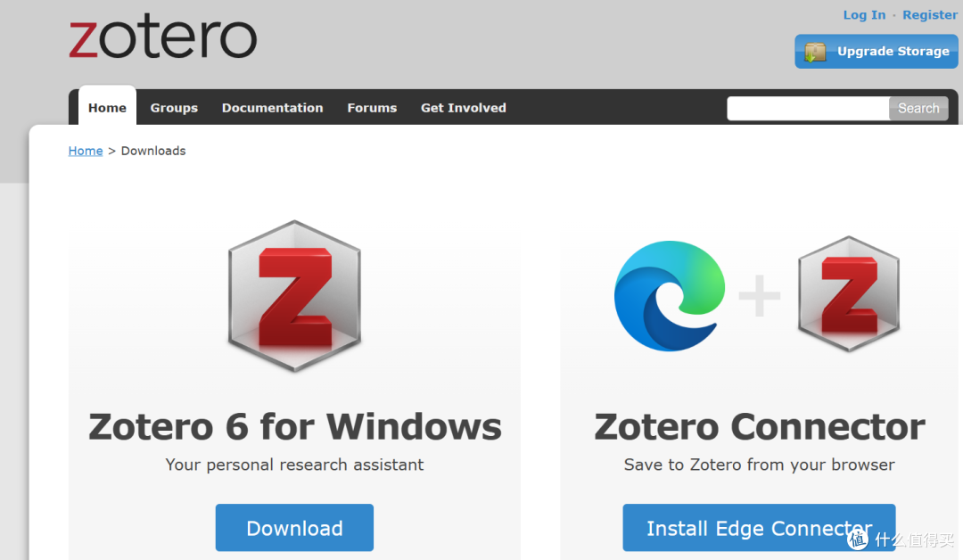Image resolution: width=963 pixels, height=560 pixels.
Task: Click the Search button
Action: [918, 109]
